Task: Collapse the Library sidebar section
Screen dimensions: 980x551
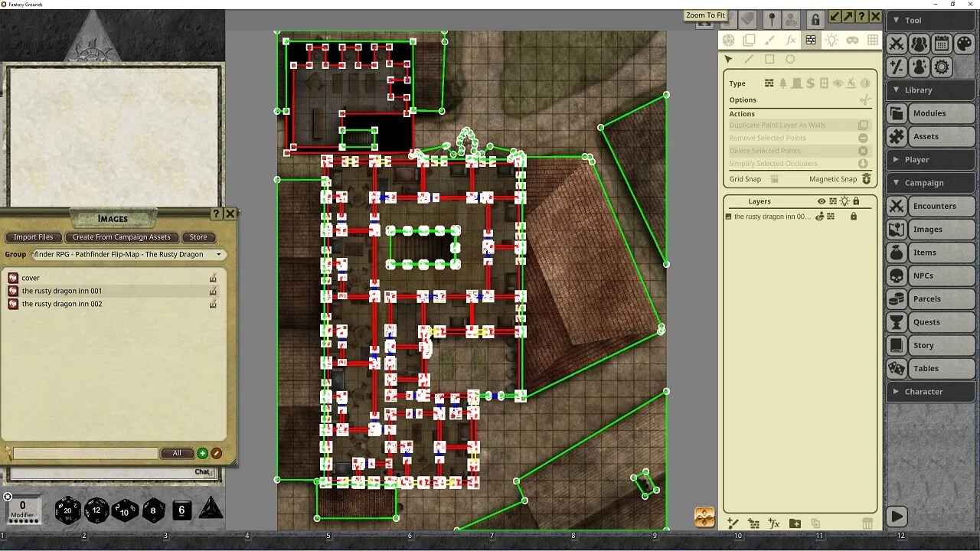Action: point(931,90)
